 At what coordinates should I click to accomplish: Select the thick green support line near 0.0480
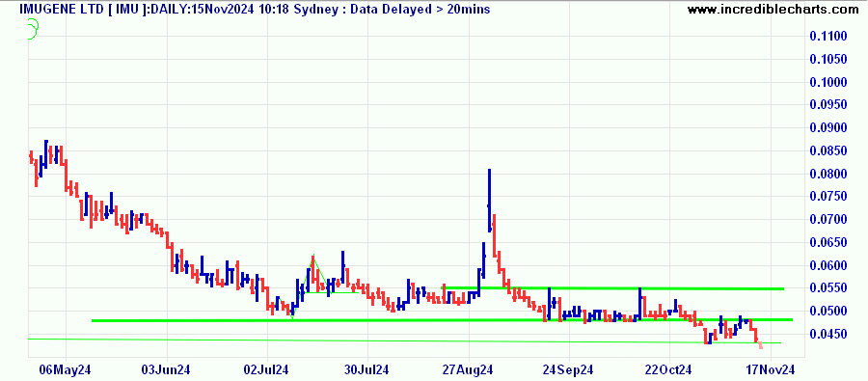click(442, 320)
